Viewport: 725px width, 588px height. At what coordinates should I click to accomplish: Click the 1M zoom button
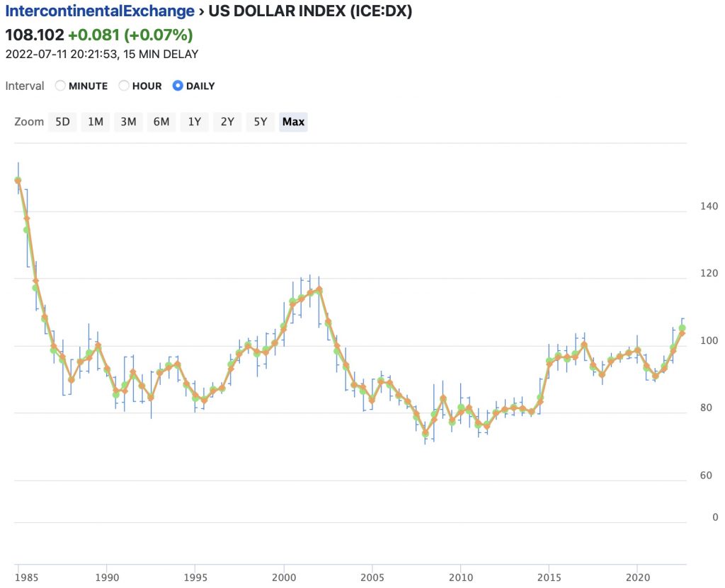click(95, 122)
